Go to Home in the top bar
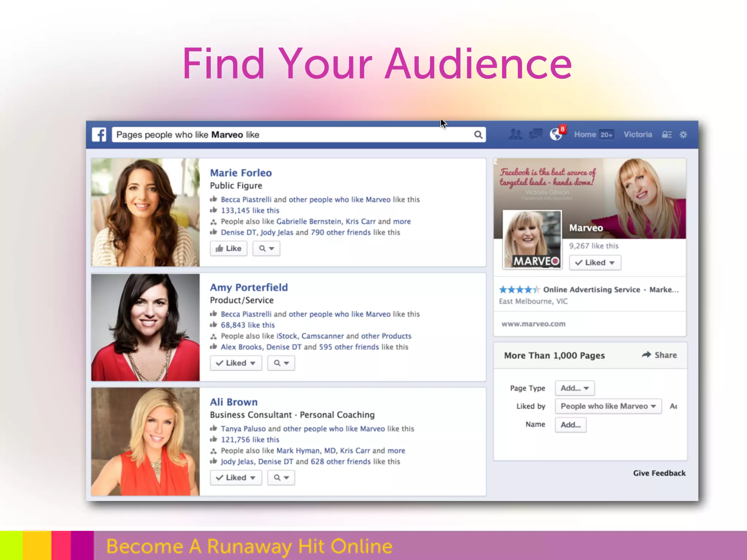The height and width of the screenshot is (560, 747). (585, 135)
